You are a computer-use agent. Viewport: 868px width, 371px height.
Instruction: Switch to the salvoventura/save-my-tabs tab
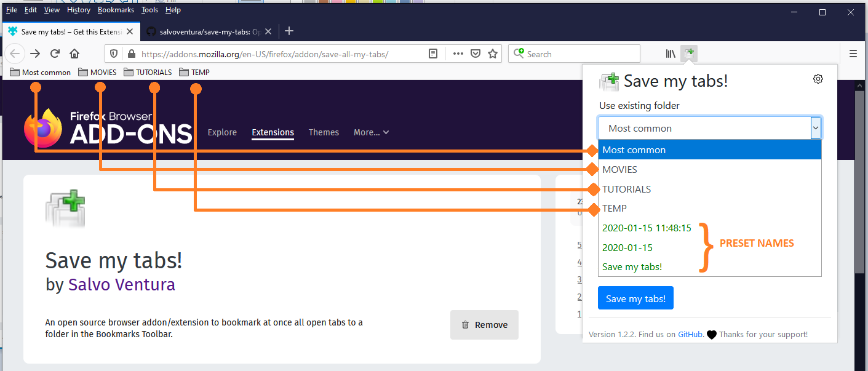(209, 31)
